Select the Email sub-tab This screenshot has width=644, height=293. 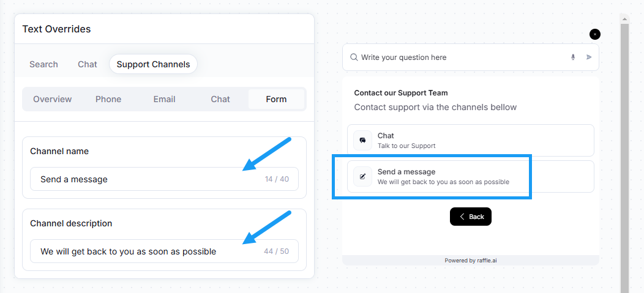pos(164,99)
